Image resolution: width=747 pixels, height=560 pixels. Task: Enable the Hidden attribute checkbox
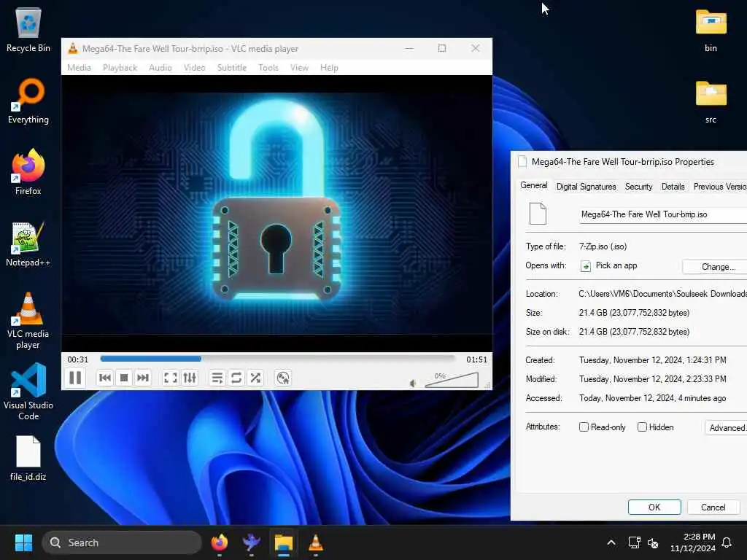point(642,427)
